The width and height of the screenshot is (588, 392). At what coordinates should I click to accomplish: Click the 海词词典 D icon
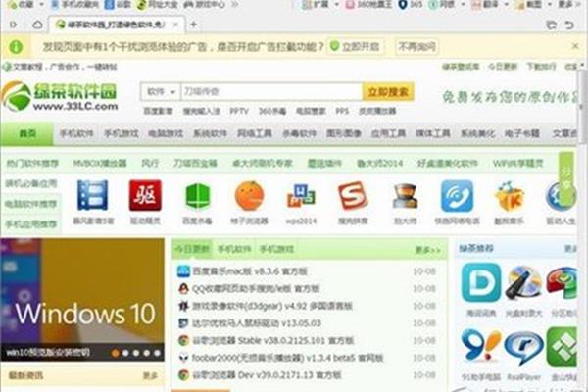(x=481, y=282)
